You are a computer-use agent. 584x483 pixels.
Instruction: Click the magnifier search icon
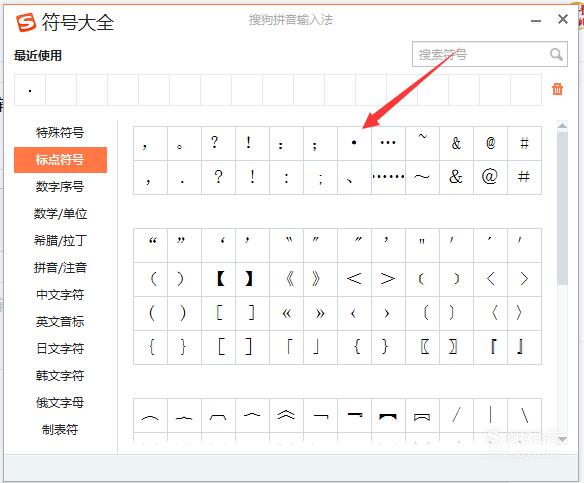pyautogui.click(x=556, y=54)
